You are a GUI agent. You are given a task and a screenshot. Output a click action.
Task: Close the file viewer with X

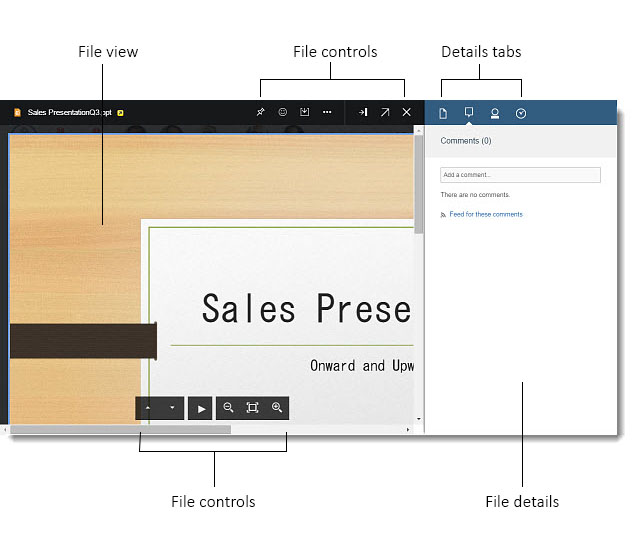pos(407,112)
